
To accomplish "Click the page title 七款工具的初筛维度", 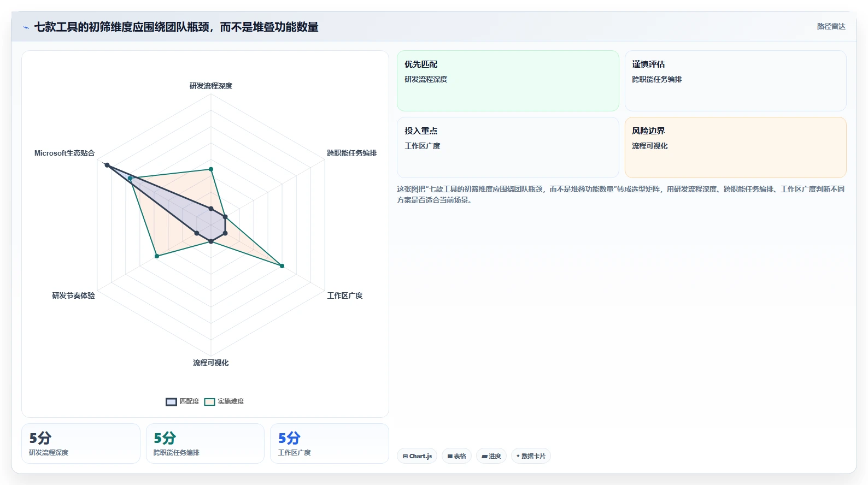I will 176,27.
